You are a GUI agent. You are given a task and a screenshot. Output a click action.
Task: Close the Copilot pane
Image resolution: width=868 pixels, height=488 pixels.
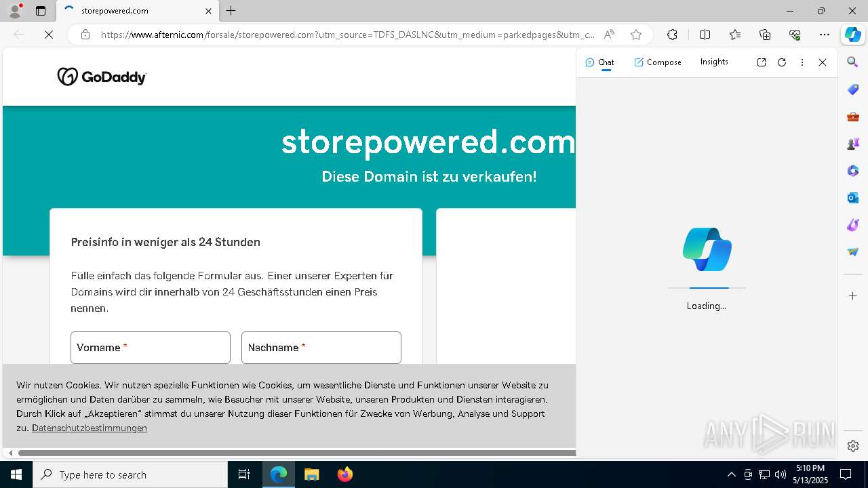(x=823, y=62)
